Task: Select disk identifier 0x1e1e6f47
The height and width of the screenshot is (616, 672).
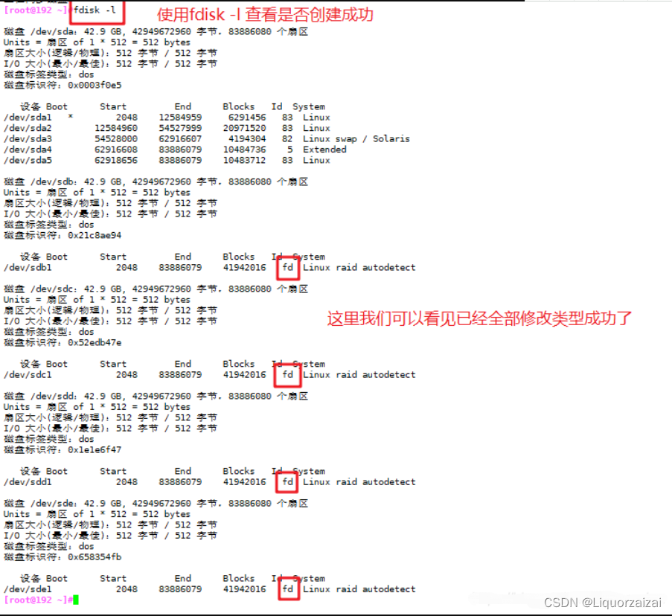Action: pos(95,450)
